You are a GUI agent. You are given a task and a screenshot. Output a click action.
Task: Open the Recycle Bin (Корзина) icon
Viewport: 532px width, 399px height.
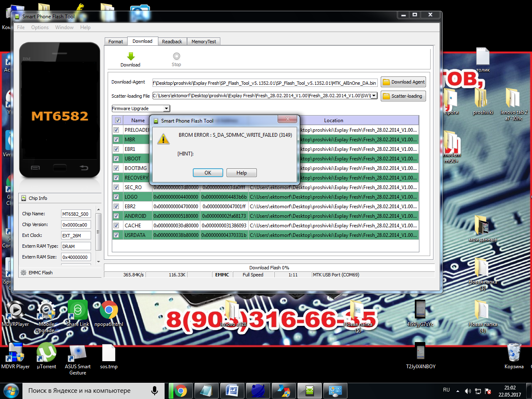tap(514, 353)
